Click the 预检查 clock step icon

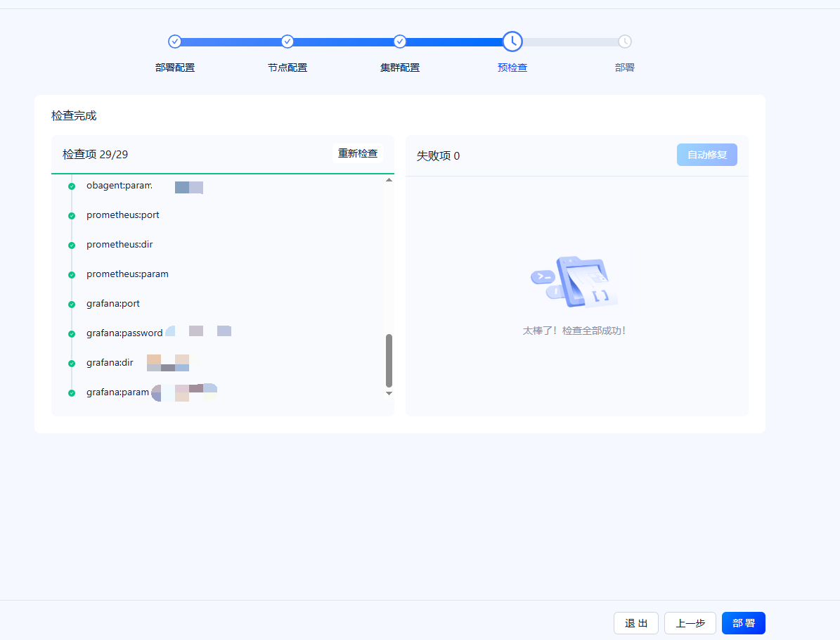tap(512, 41)
